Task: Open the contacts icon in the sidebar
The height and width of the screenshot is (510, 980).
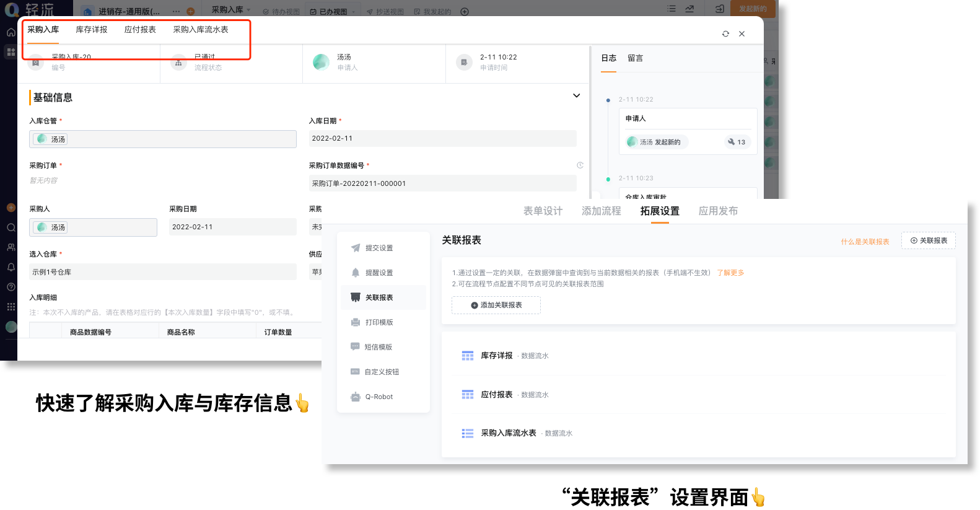Action: click(11, 247)
